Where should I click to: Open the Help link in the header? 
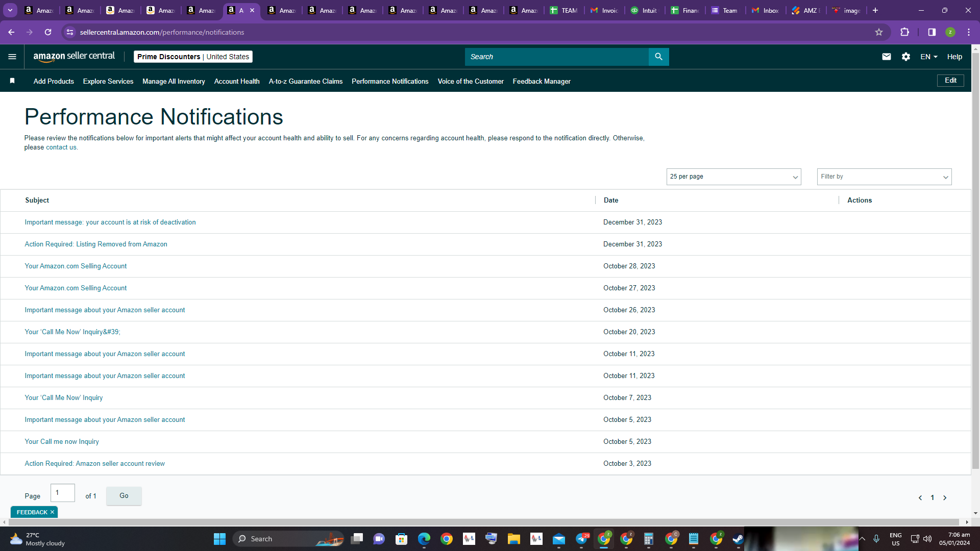[x=954, y=57]
